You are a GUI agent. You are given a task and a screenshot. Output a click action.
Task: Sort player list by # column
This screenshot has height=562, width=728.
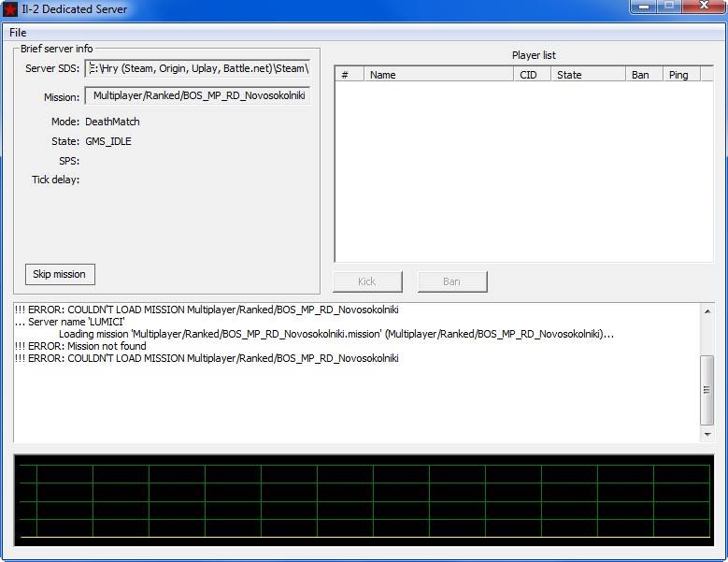point(350,74)
